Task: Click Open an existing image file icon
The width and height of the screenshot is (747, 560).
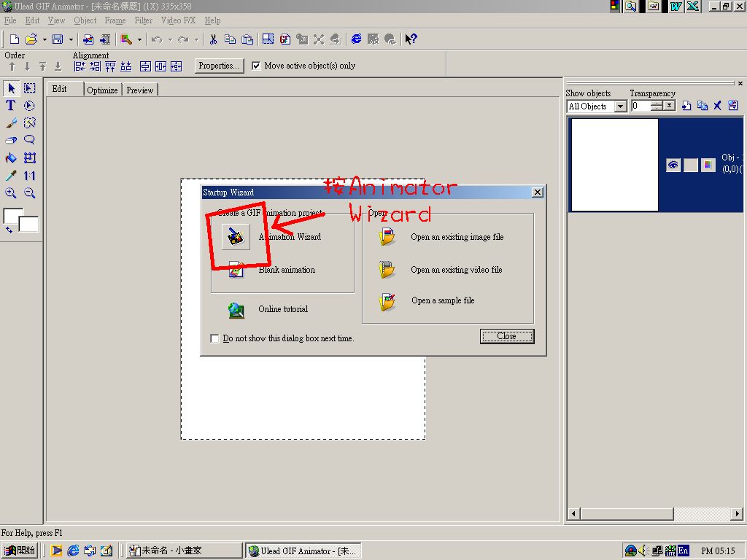Action: 387,237
